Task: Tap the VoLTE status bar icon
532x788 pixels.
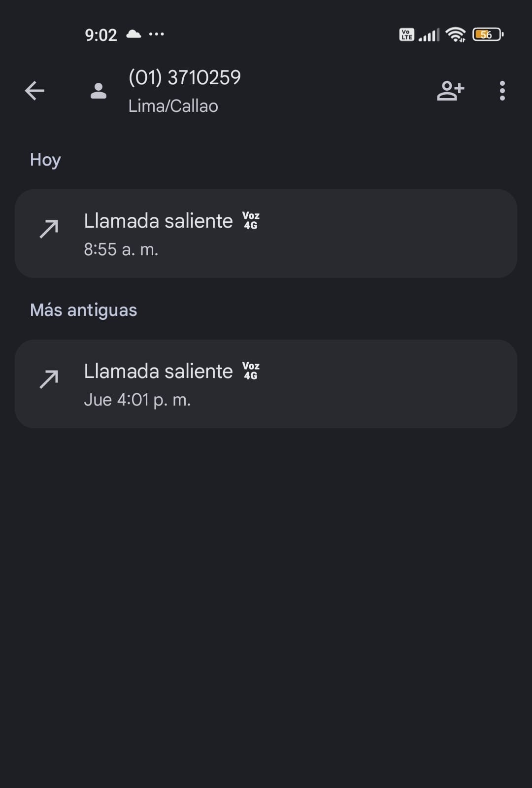Action: click(x=406, y=34)
